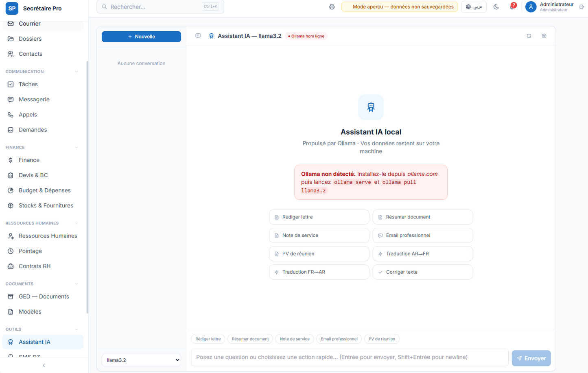Click the Rédiger lettre quick chip
Viewport: 588px width, 373px height.
click(x=208, y=339)
